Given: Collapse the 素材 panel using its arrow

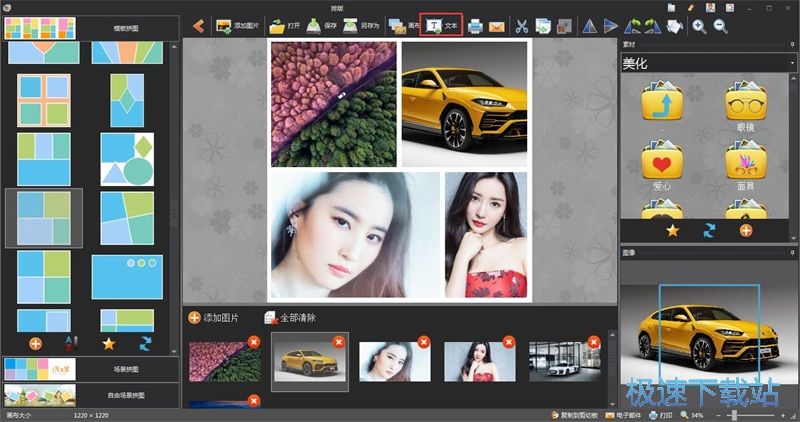Looking at the screenshot, I should pyautogui.click(x=791, y=44).
